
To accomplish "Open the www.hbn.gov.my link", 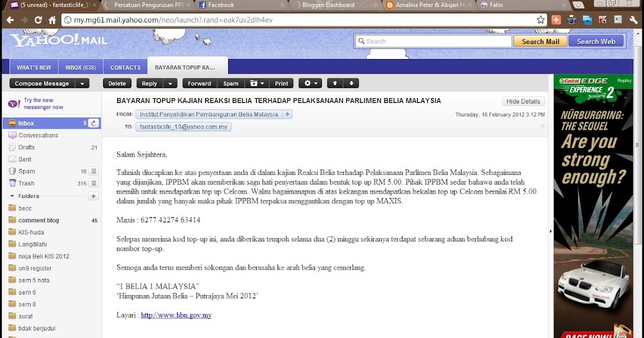I will [176, 315].
